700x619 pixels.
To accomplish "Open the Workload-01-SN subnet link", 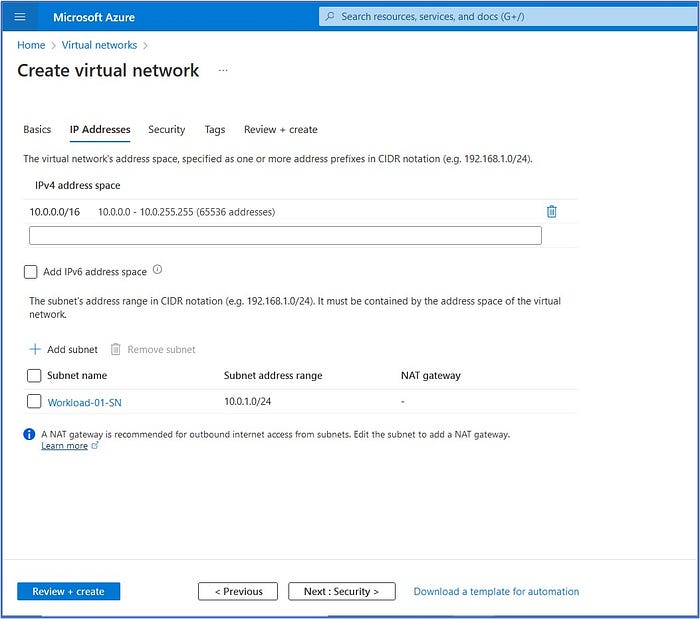I will tap(84, 403).
